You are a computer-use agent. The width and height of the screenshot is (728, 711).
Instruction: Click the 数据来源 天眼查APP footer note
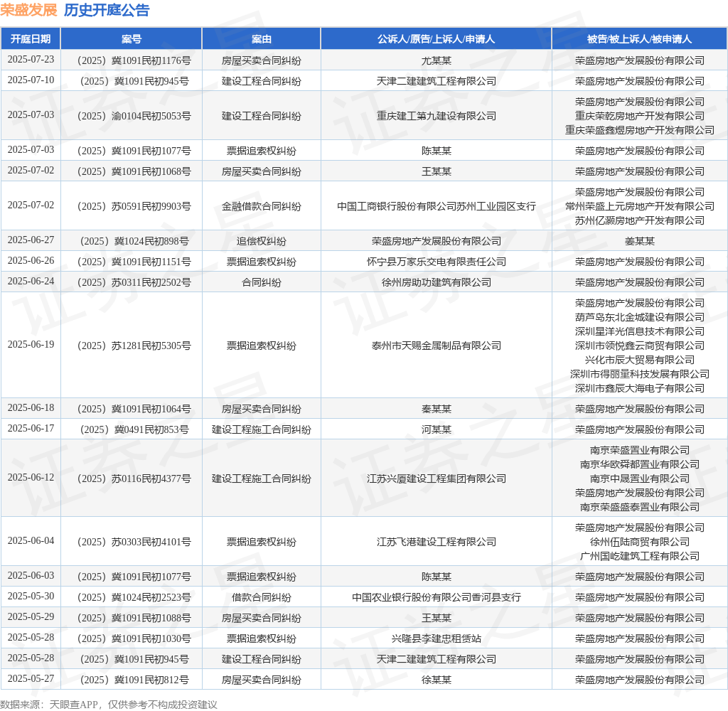[x=109, y=705]
